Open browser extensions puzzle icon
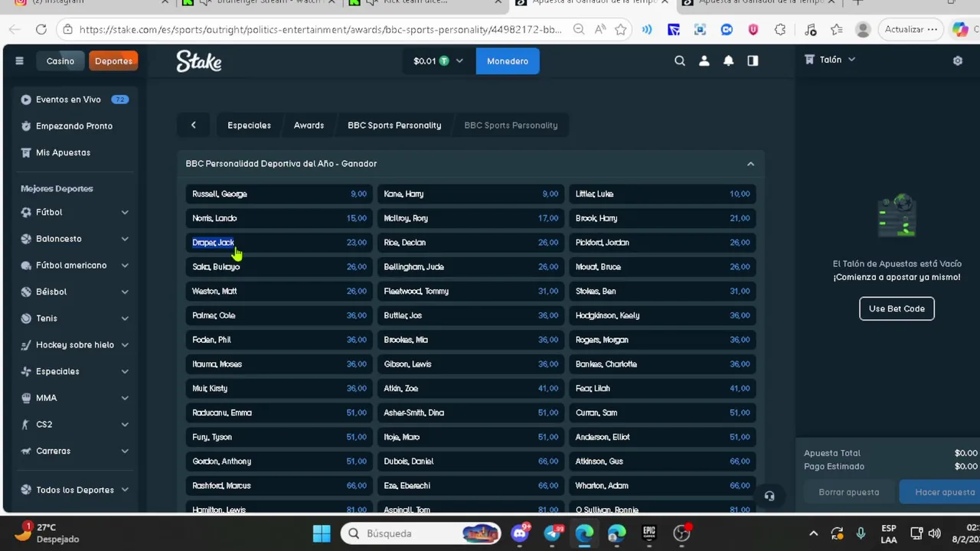This screenshot has width=980, height=551. [x=780, y=30]
